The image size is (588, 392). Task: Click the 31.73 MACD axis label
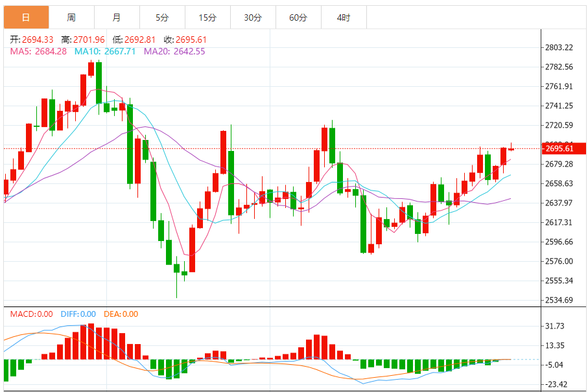click(x=554, y=326)
